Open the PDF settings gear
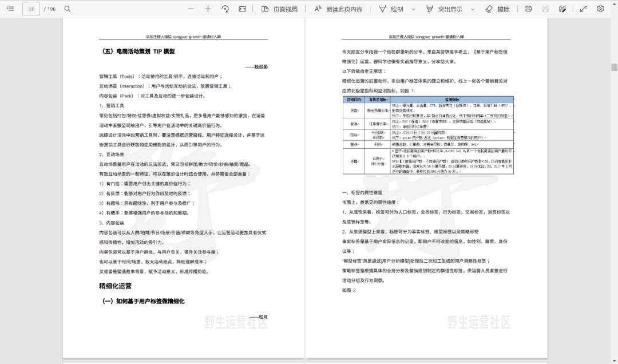The image size is (618, 364). click(x=600, y=9)
